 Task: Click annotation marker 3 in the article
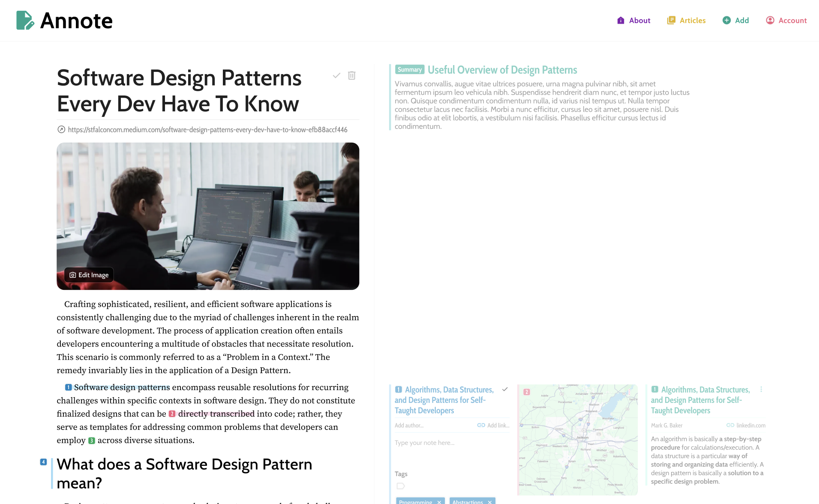click(x=92, y=441)
